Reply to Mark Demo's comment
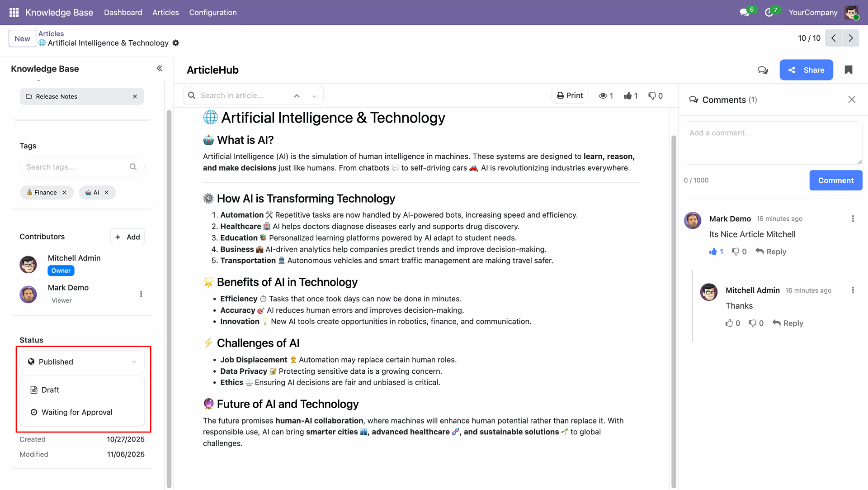This screenshot has height=490, width=868. coord(771,252)
